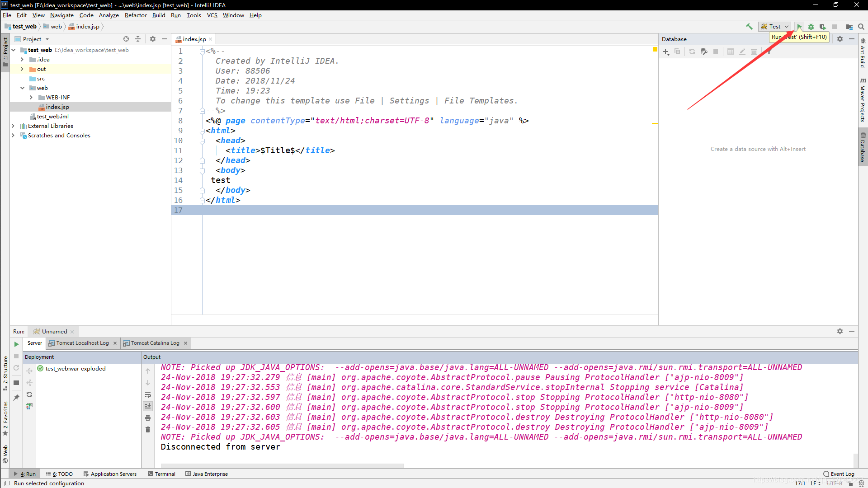This screenshot has width=868, height=488.
Task: Toggle scroll to end of output
Action: 148,406
